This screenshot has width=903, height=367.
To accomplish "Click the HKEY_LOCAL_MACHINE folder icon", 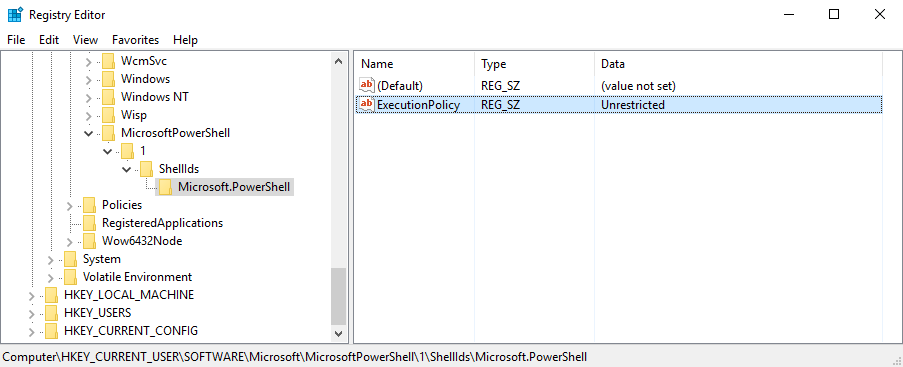I will (51, 294).
